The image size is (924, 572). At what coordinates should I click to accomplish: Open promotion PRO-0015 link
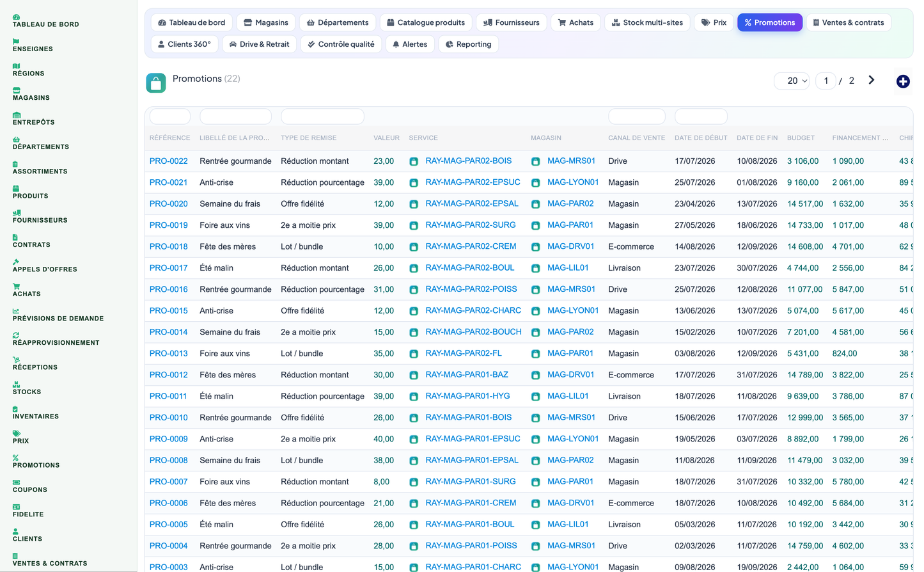(169, 311)
